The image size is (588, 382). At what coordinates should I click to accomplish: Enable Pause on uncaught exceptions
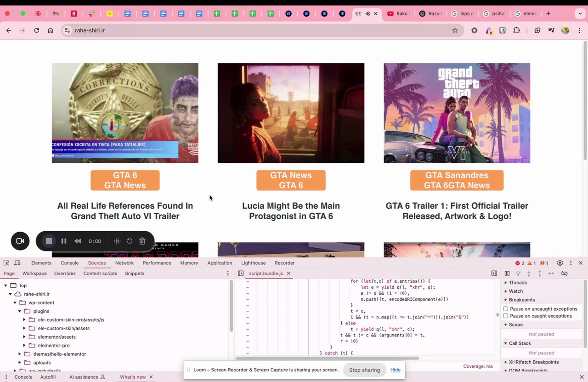click(506, 309)
